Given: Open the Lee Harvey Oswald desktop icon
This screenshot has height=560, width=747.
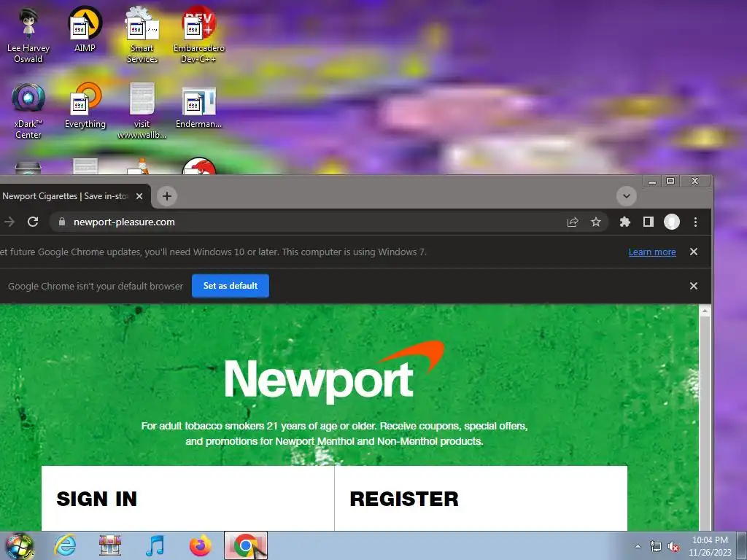Looking at the screenshot, I should coord(28,36).
